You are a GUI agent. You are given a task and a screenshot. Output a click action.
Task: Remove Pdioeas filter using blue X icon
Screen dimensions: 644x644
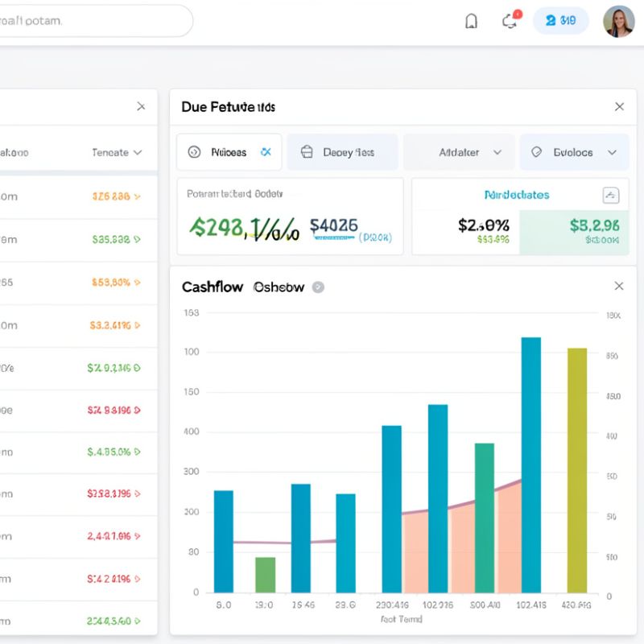pos(266,152)
